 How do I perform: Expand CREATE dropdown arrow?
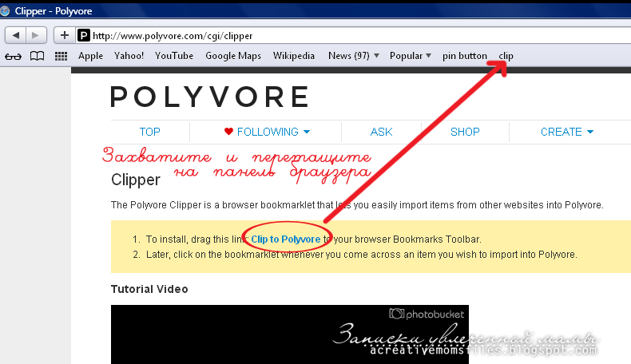click(590, 132)
